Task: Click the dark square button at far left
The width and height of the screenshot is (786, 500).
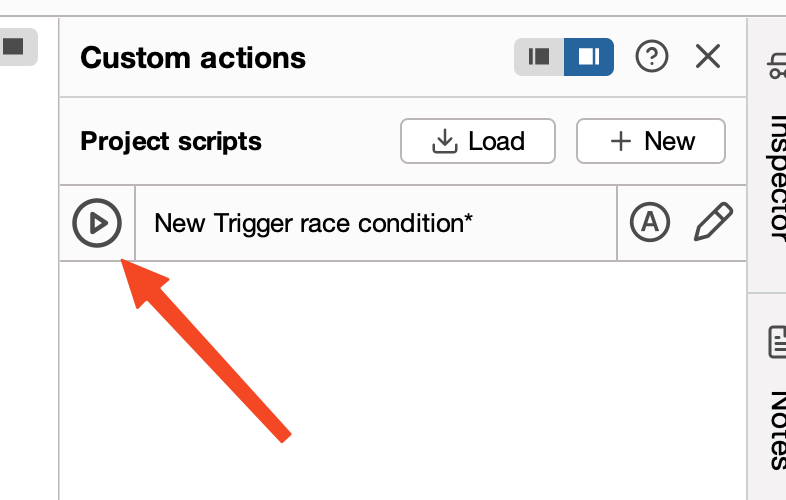Action: coord(16,46)
